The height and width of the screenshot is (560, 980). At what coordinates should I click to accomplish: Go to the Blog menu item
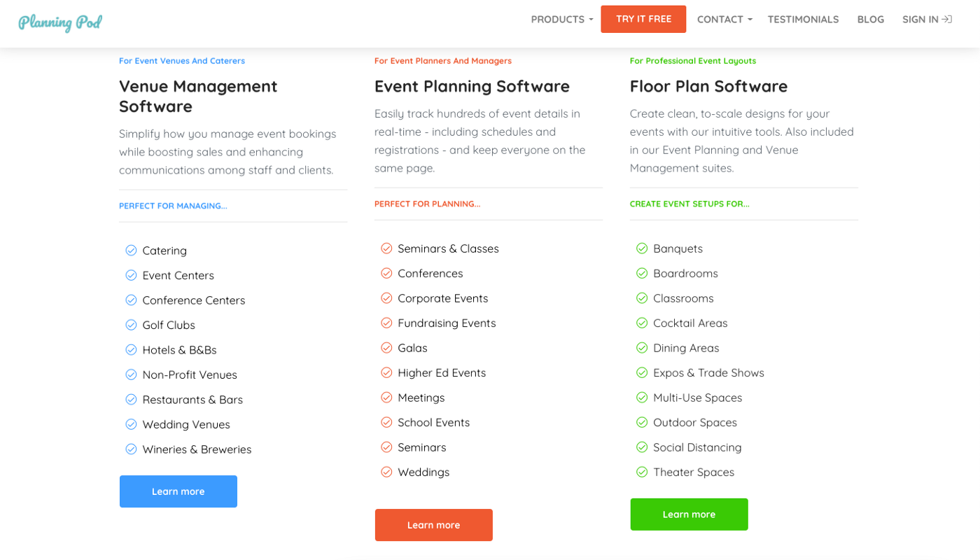pos(870,20)
